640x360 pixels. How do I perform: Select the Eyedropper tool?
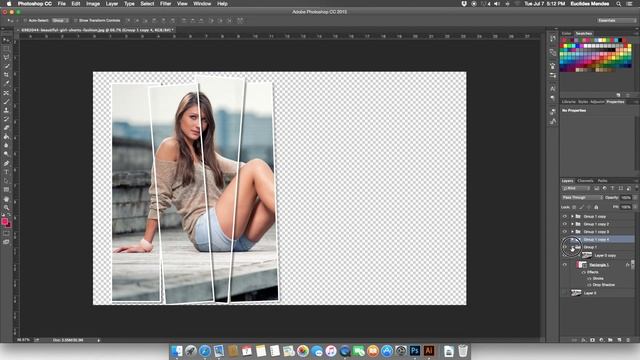[x=6, y=83]
